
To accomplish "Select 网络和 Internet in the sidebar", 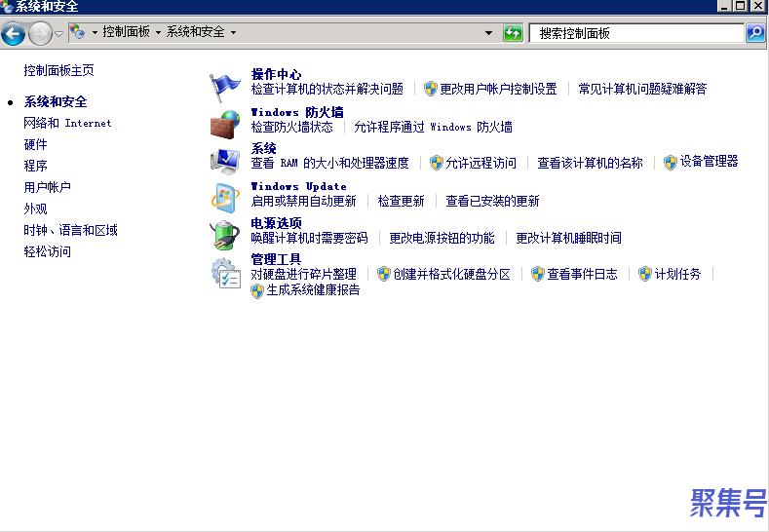I will 67,123.
